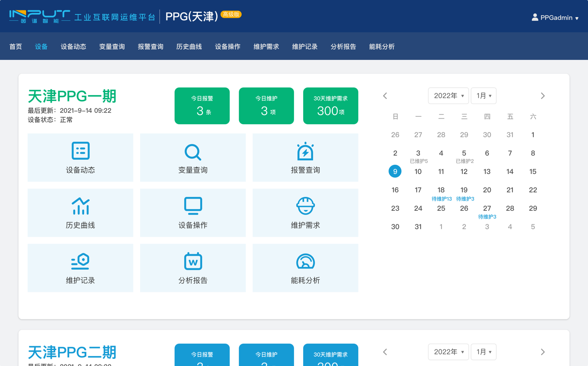Image resolution: width=588 pixels, height=366 pixels.
Task: Open 设备操作 in navigation bar
Action: tap(228, 47)
